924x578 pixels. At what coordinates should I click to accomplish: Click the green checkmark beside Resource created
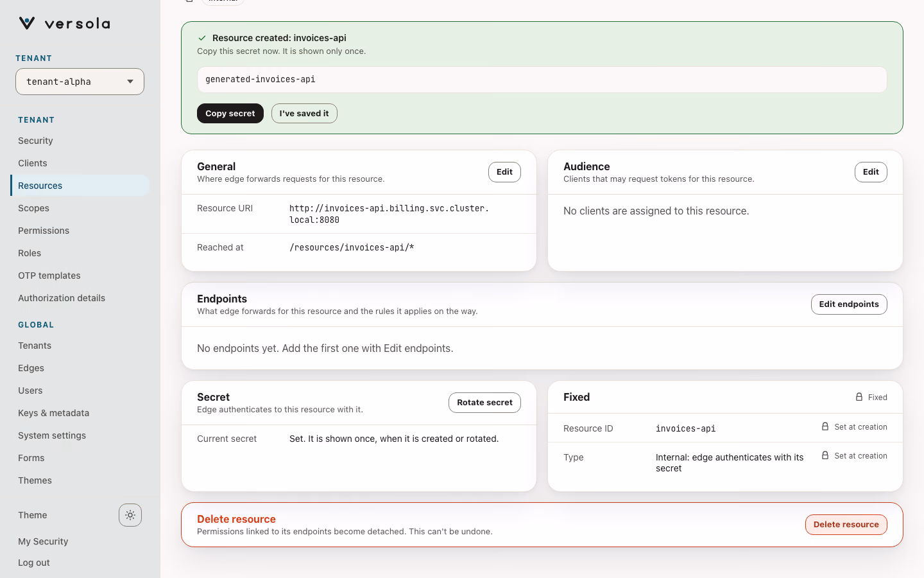coord(202,38)
